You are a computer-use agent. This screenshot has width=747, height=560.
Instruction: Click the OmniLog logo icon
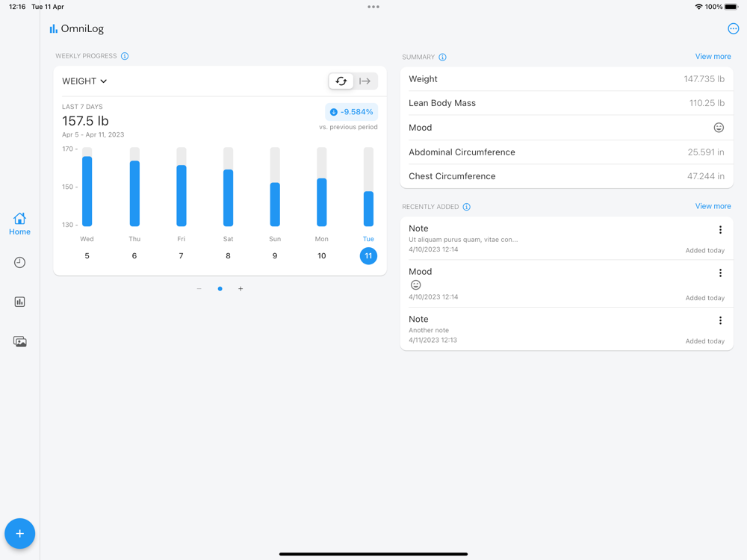53,29
